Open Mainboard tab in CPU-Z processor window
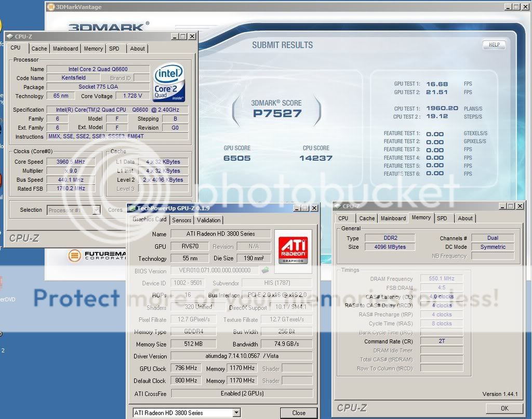Image resolution: width=532 pixels, height=419 pixels. 65,49
